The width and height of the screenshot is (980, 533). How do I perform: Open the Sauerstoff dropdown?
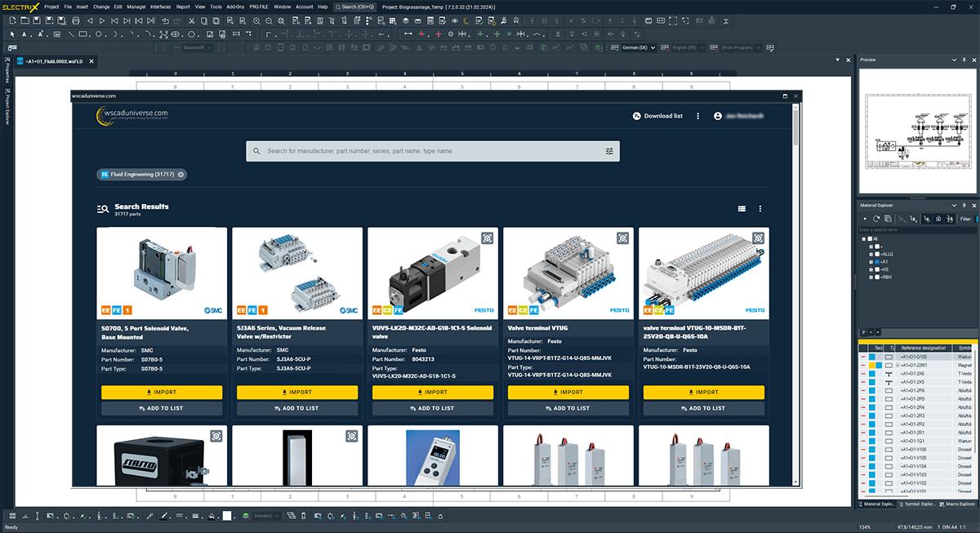coord(196,48)
